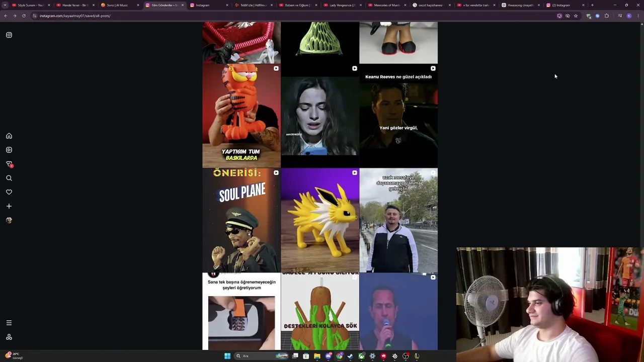This screenshot has width=644, height=362.
Task: Switch to Söyle Sunam YouTube tab
Action: point(31,5)
